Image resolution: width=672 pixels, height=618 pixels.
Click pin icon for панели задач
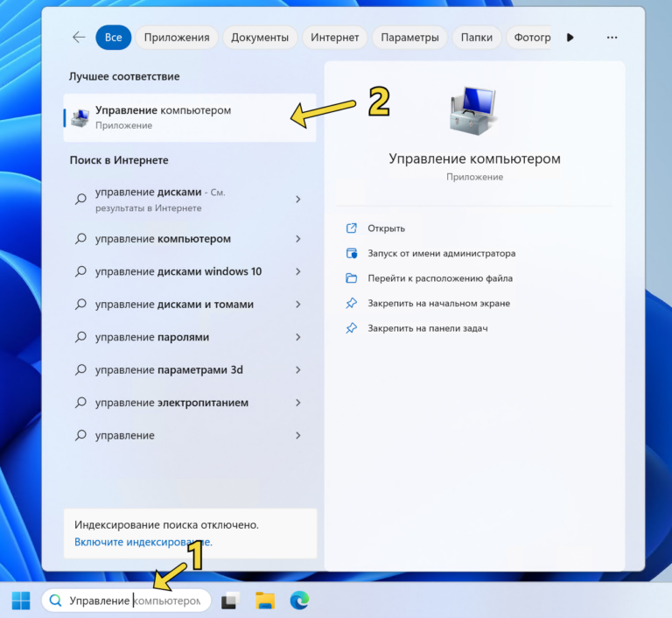point(352,328)
